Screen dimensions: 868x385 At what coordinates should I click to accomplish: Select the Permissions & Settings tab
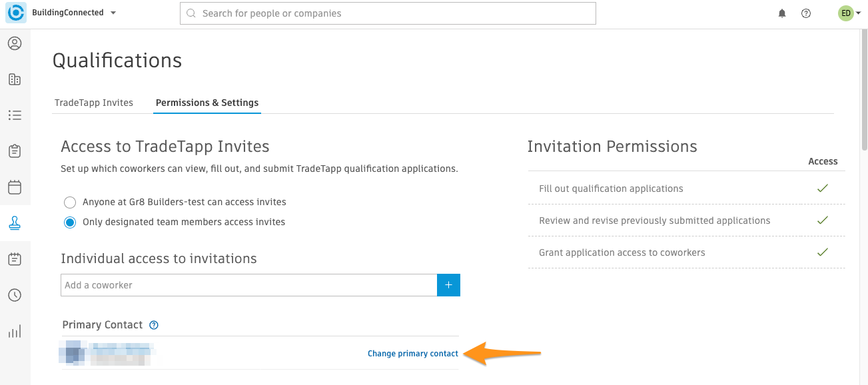click(x=207, y=103)
